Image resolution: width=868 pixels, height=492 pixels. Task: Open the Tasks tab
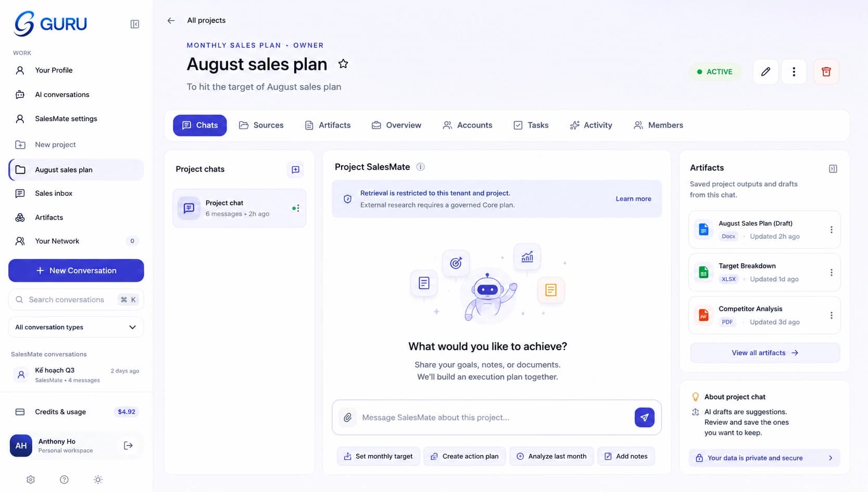pos(531,125)
